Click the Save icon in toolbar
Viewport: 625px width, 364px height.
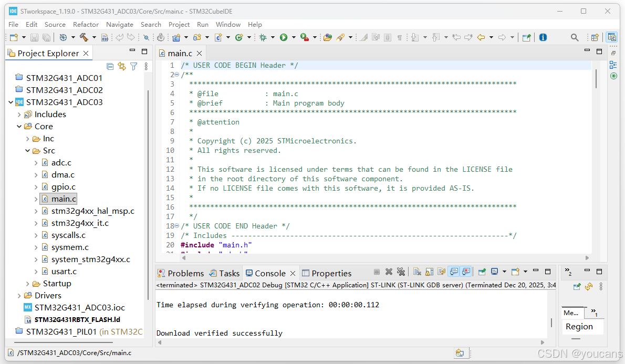34,37
